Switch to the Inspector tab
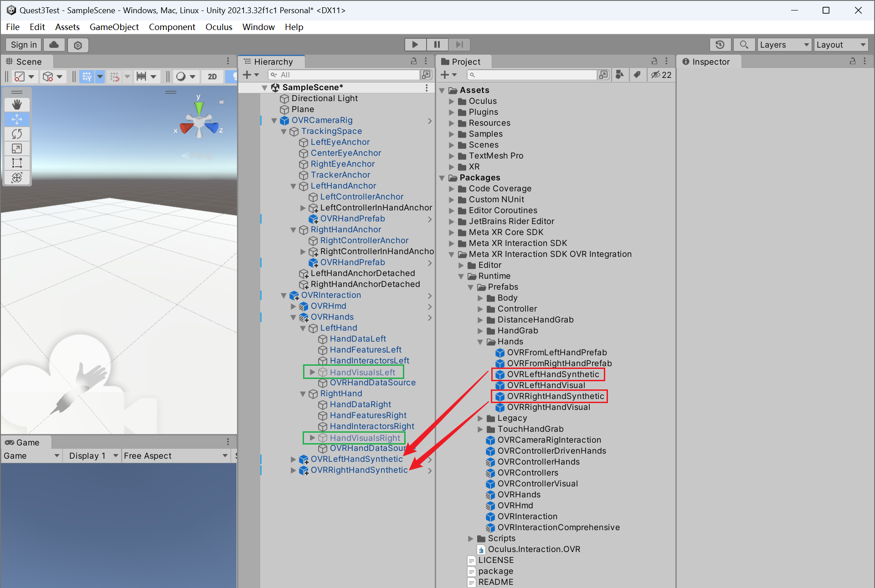This screenshot has width=875, height=588. point(710,61)
